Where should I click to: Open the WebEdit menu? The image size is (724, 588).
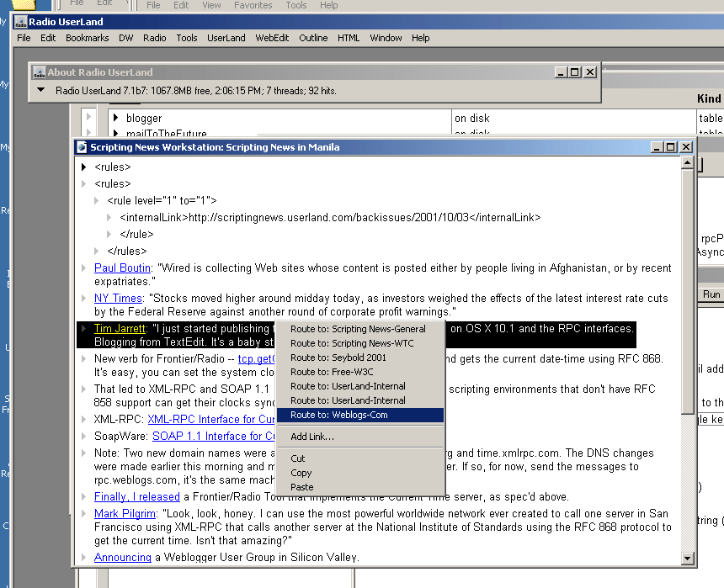(x=272, y=38)
